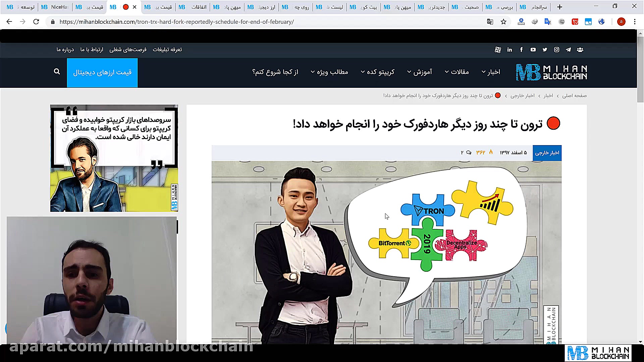This screenshot has width=644, height=362.
Task: Open the site search magnifier
Action: pos(57,72)
